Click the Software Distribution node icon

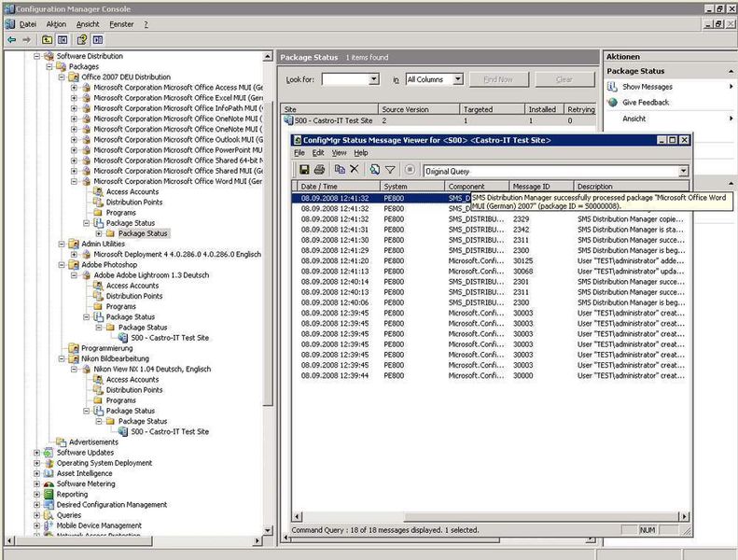coord(49,56)
